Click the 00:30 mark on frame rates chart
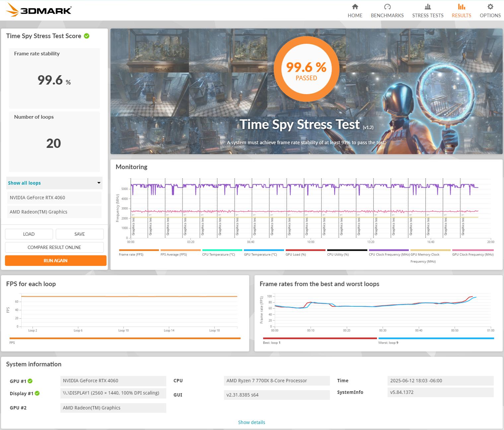Image resolution: width=504 pixels, height=430 pixels. click(x=383, y=331)
